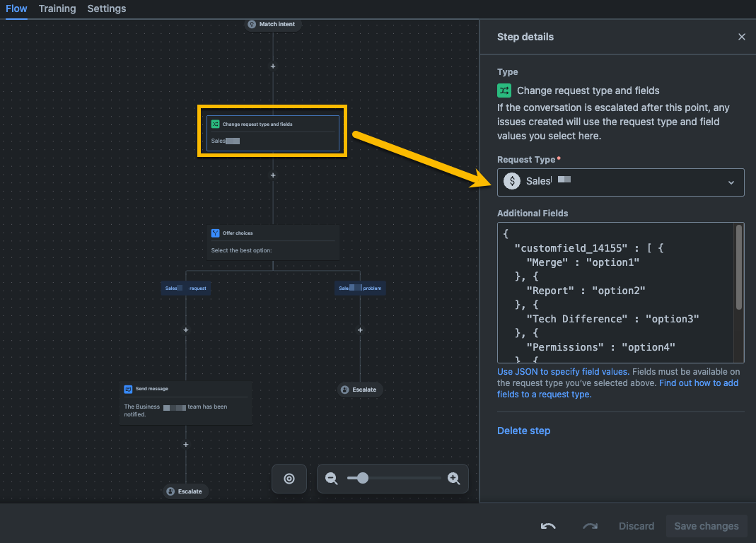The width and height of the screenshot is (756, 543).
Task: Click the Delete step link
Action: coord(523,431)
